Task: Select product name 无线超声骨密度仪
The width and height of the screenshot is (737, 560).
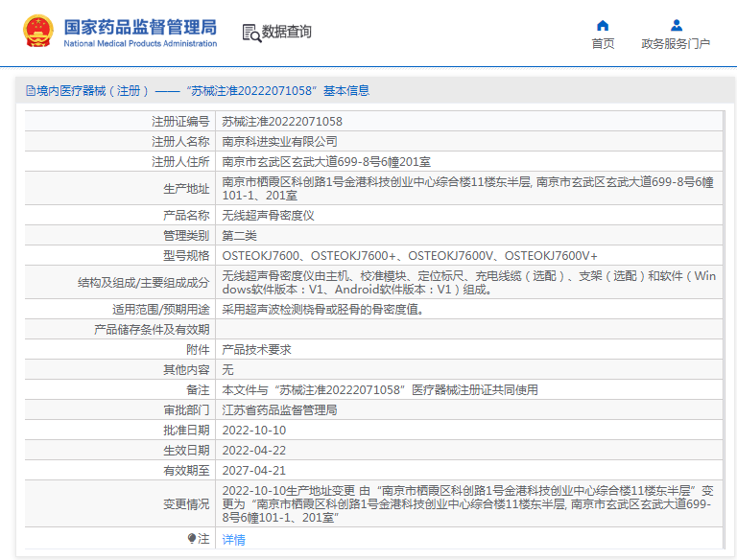Action: pos(268,216)
